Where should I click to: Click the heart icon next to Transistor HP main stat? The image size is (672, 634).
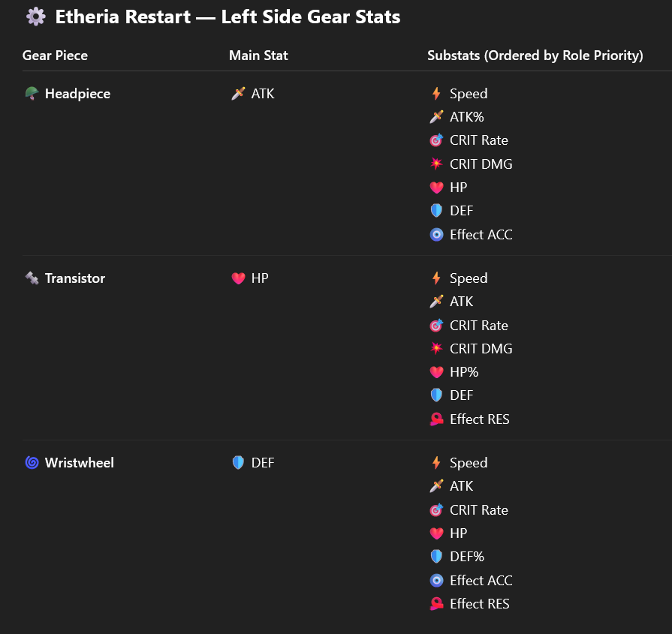click(238, 278)
